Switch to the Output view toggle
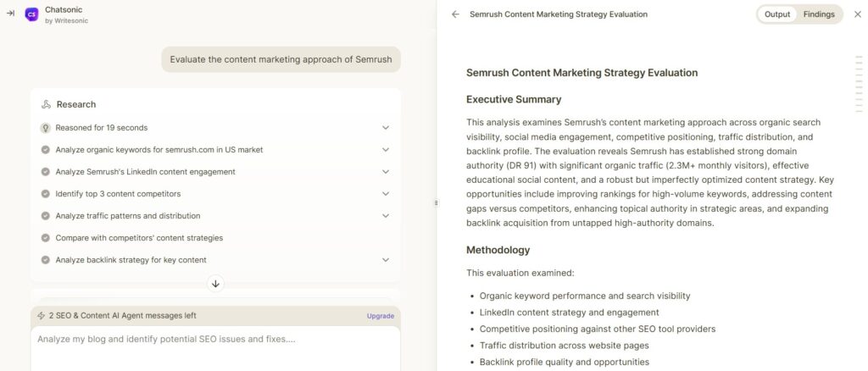The width and height of the screenshot is (868, 371). click(777, 14)
